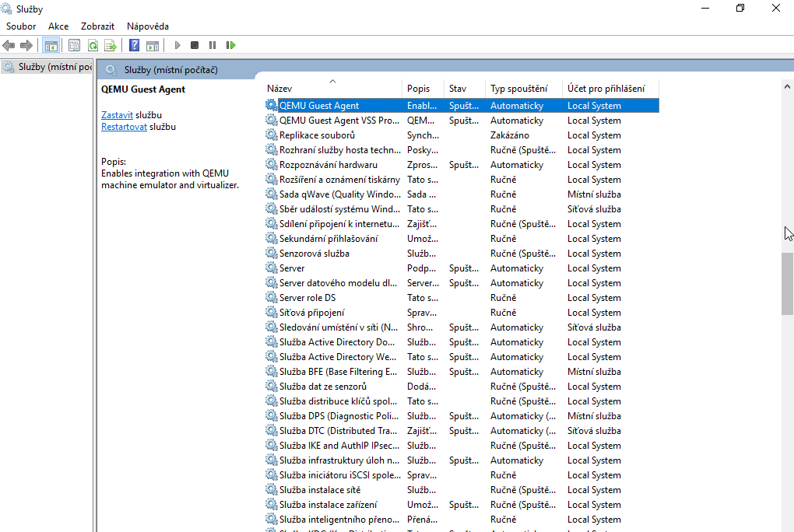Open the Soubor menu

(x=21, y=26)
